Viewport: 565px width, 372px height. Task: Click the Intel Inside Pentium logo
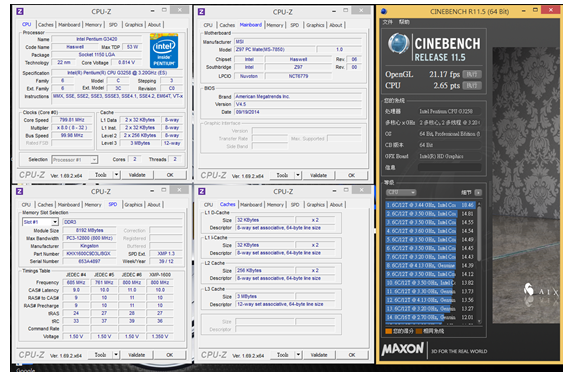(164, 51)
